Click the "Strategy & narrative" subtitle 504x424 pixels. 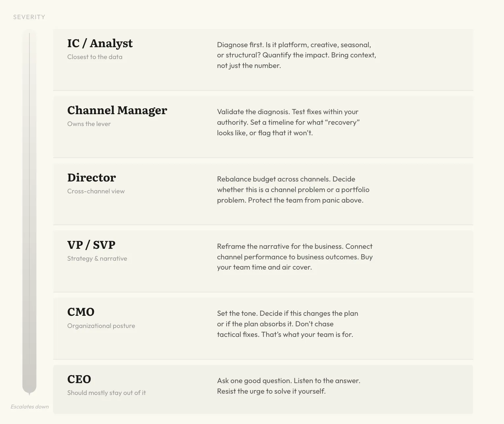[97, 258]
